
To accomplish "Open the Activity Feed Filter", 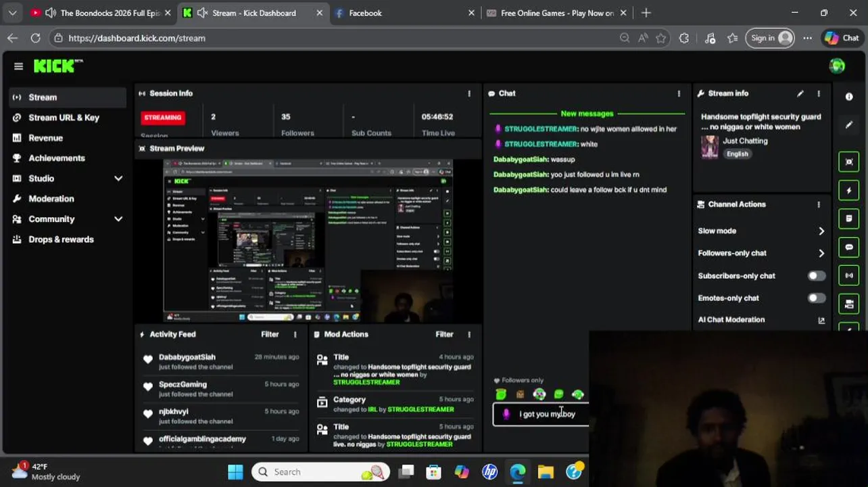I will coord(270,334).
